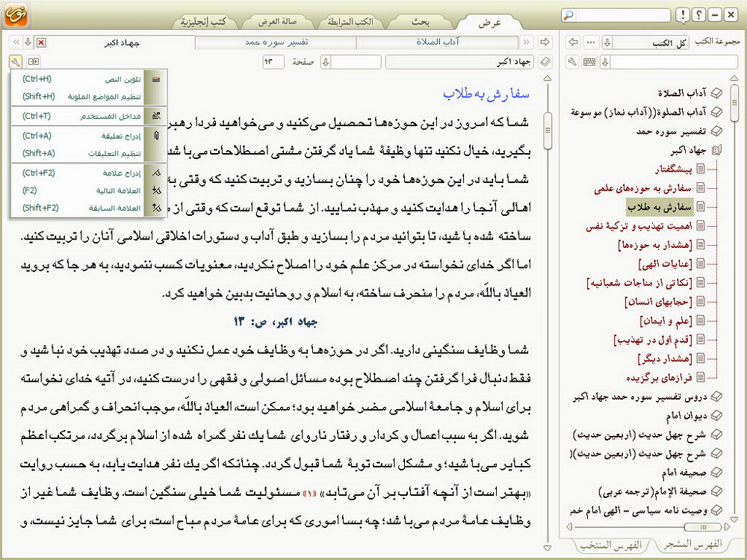Click the book icon for صحيفه امام
This screenshot has width=747, height=560.
[716, 472]
